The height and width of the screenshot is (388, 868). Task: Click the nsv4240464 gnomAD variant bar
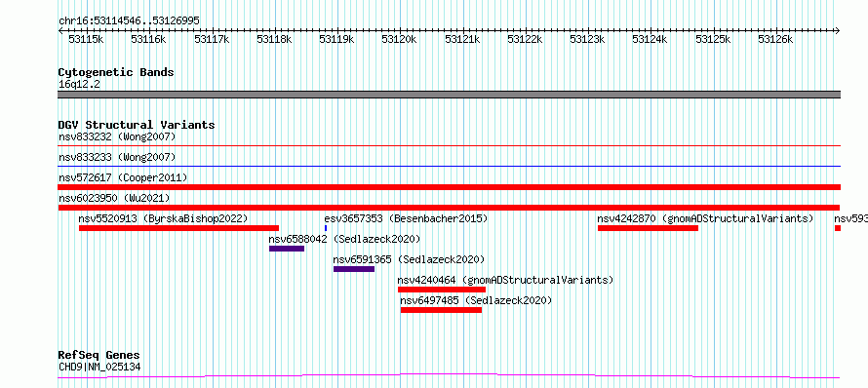(x=442, y=290)
